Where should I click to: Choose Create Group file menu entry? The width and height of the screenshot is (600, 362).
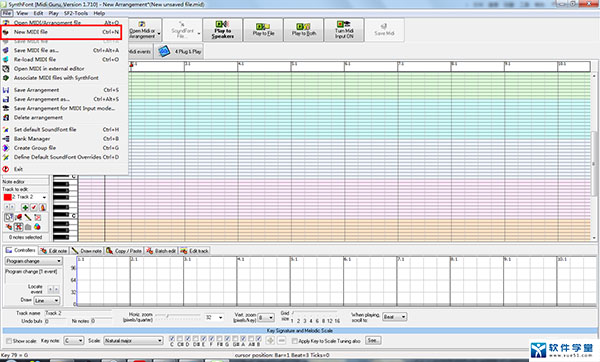61,148
